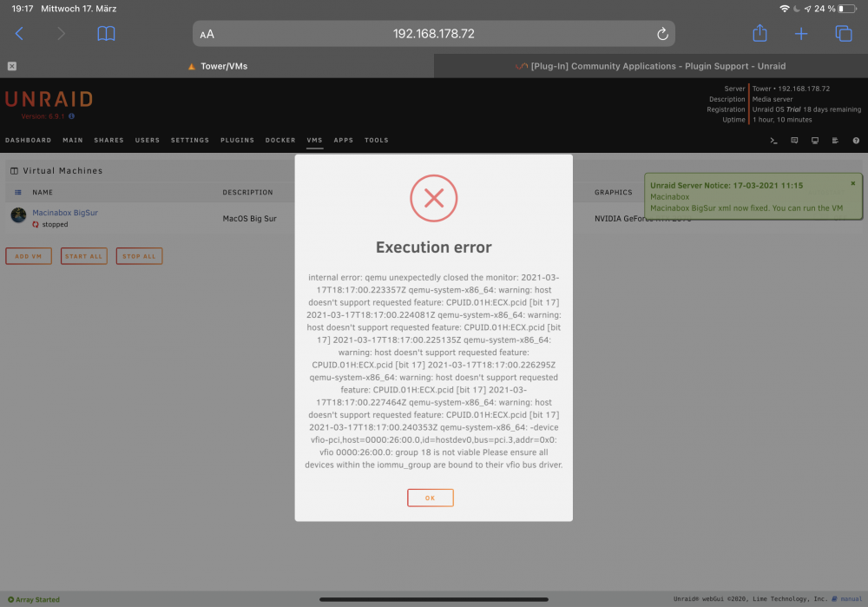Open the Macinabox BigSur VM link
The image size is (868, 607).
tap(65, 213)
